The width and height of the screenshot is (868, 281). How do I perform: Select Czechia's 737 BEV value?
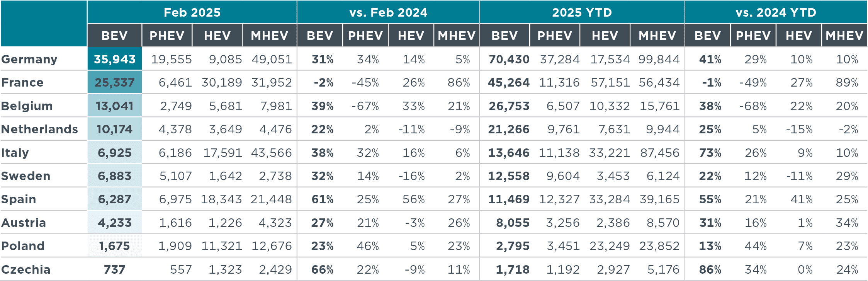point(115,269)
